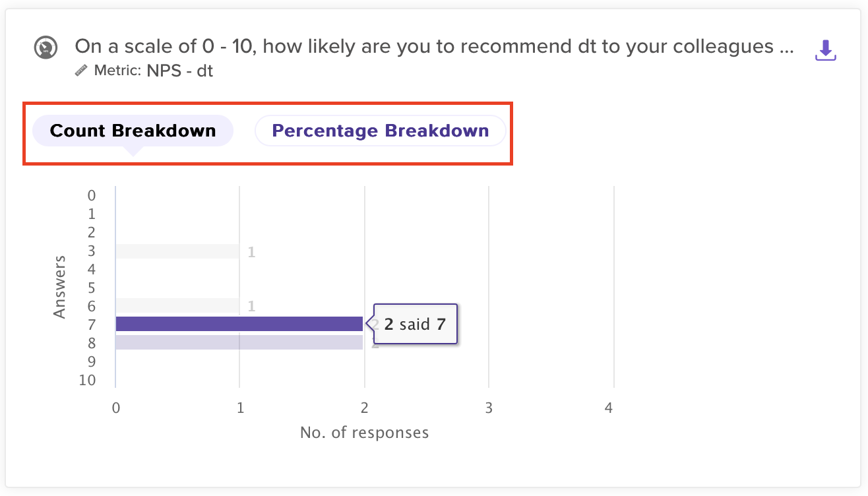Click the NPS gauge icon beside question
The image size is (868, 496).
[x=46, y=48]
